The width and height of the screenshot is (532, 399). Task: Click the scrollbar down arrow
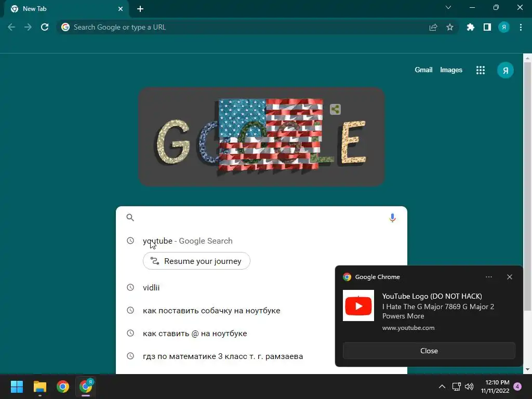pos(527,369)
